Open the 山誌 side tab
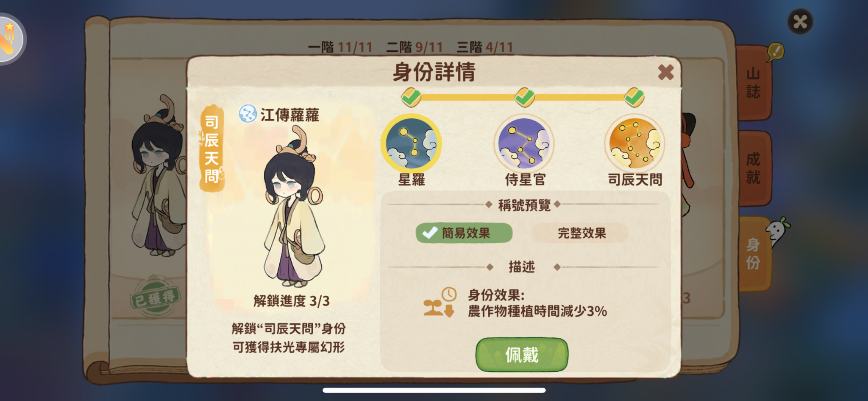The image size is (868, 401). point(754,83)
